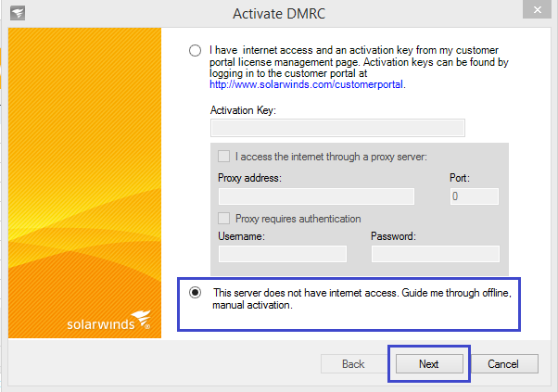Image resolution: width=558 pixels, height=392 pixels.
Task: Click the 'Activation Key:' label
Action: pos(243,110)
